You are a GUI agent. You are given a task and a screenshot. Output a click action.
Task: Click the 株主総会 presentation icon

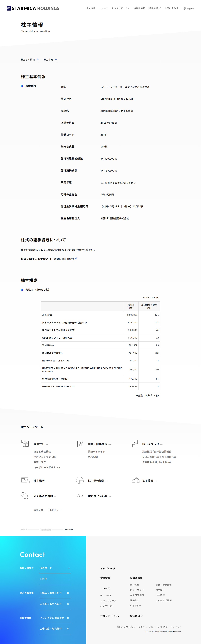click(x=25, y=480)
